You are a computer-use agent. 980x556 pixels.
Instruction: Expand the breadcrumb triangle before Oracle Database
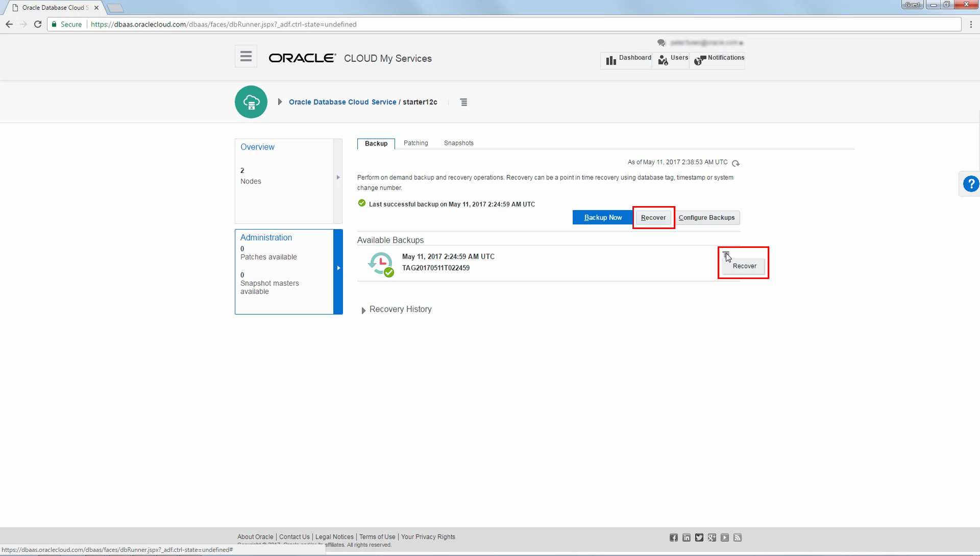pyautogui.click(x=280, y=102)
